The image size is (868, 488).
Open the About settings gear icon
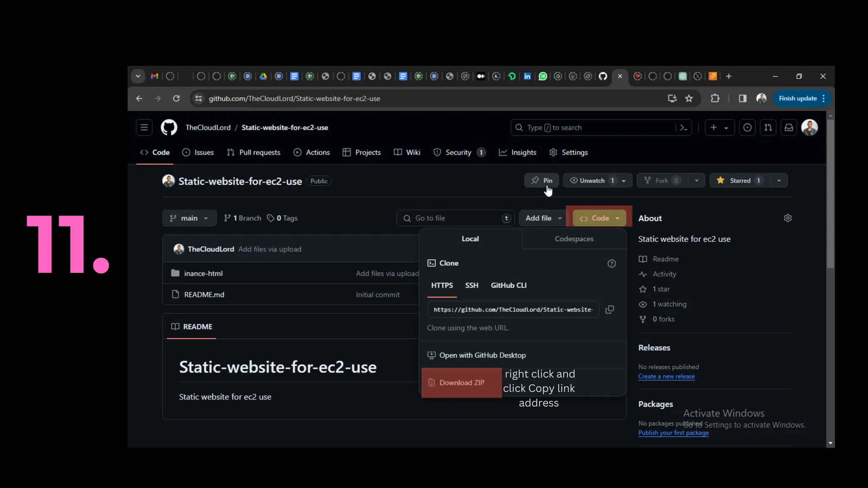pyautogui.click(x=787, y=218)
